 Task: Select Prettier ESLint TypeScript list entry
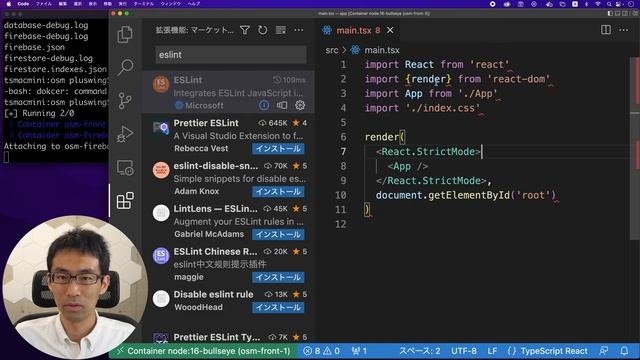229,337
